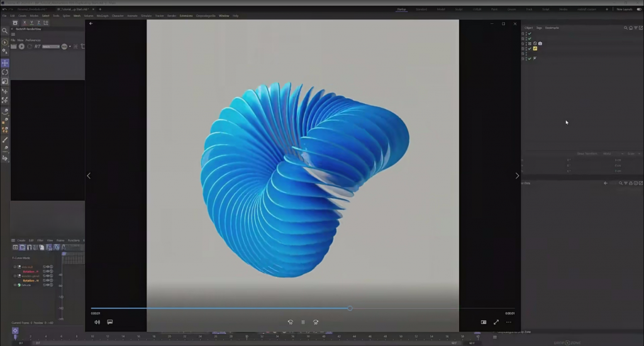This screenshot has height=346, width=644.
Task: Open the Render menu
Action: point(172,16)
